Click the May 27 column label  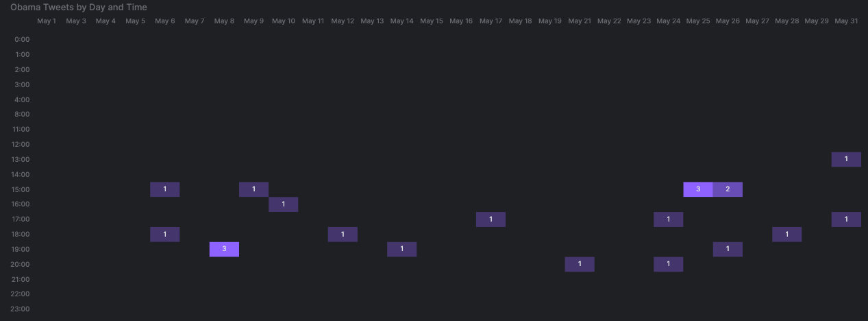point(758,21)
